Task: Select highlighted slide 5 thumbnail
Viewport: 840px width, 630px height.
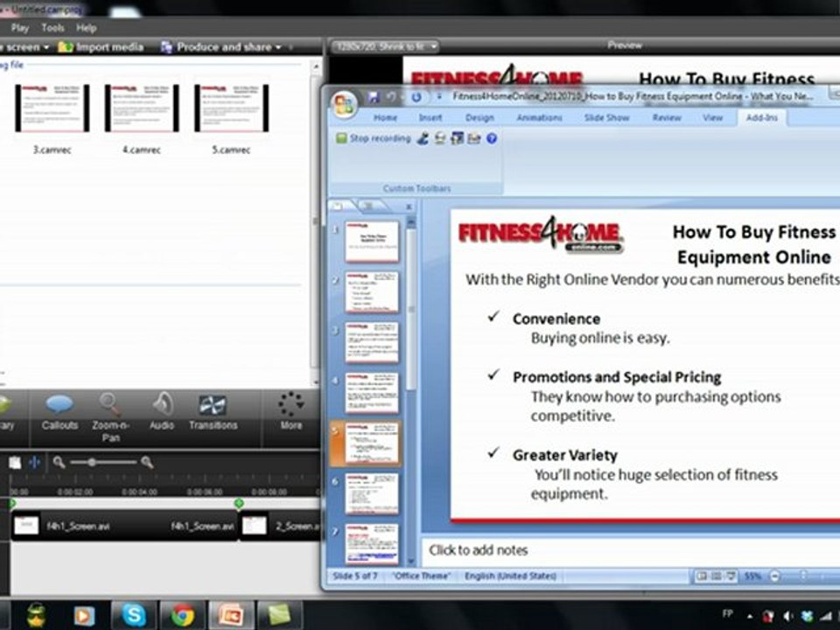Action: [372, 443]
